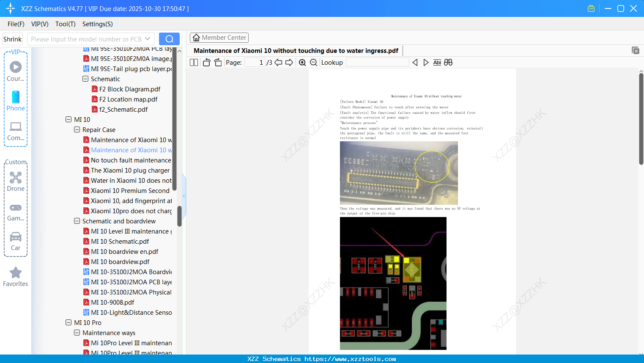Collapse the left tree panel handle

184,195
